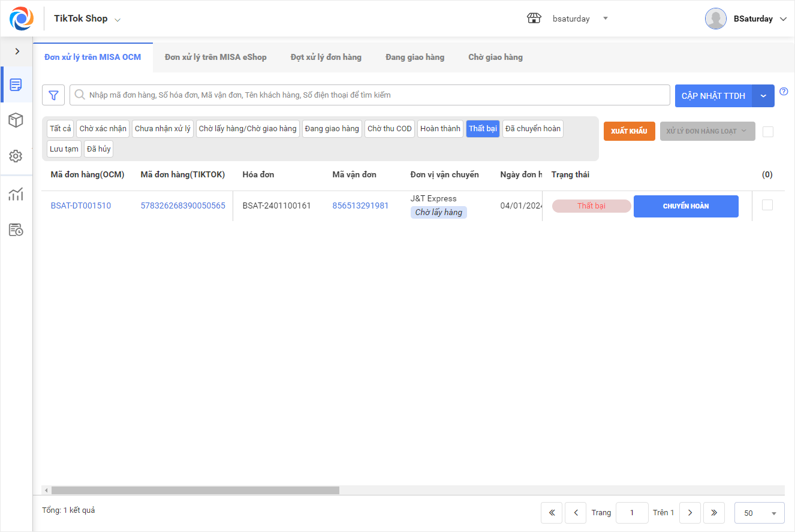This screenshot has width=795, height=532.
Task: Open the settings gear sidebar icon
Action: click(x=16, y=156)
